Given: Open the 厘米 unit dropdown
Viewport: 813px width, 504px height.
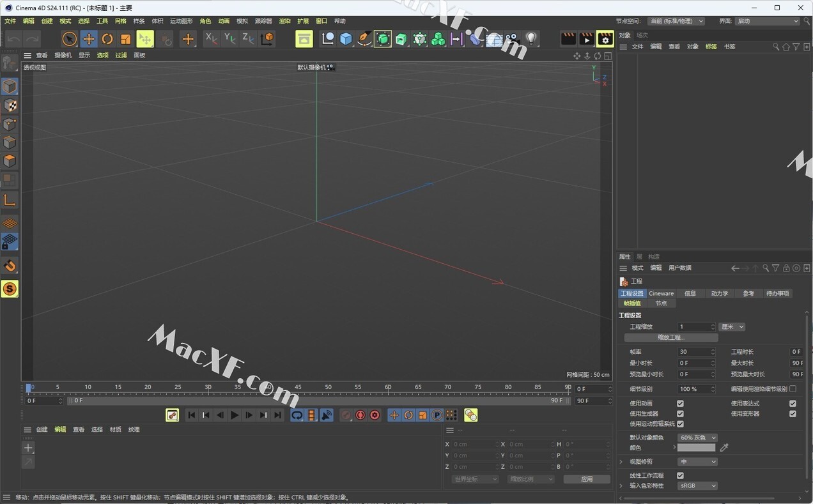Looking at the screenshot, I should pyautogui.click(x=732, y=327).
